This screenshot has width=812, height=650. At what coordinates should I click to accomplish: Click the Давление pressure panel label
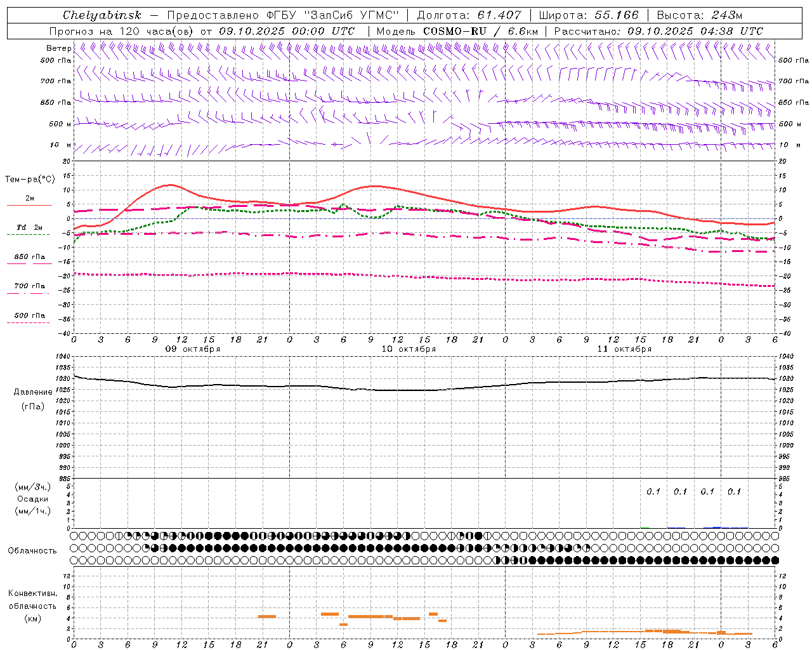tap(33, 392)
